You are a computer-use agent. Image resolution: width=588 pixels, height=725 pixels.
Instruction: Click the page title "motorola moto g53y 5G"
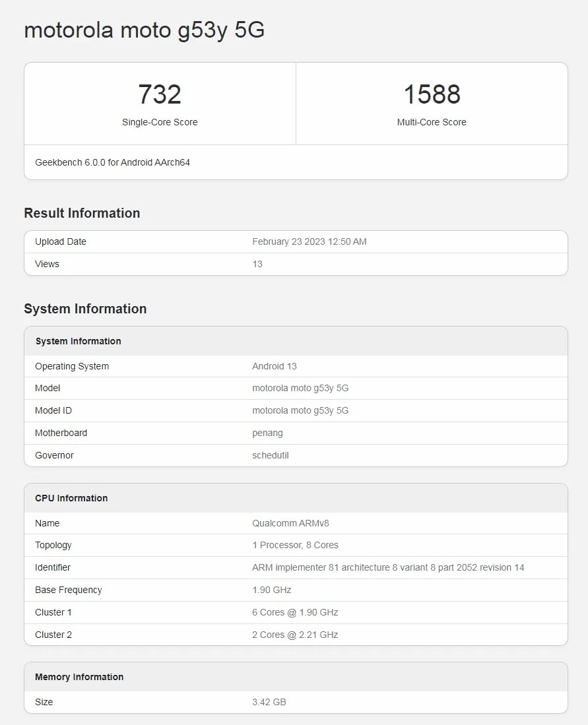(145, 30)
